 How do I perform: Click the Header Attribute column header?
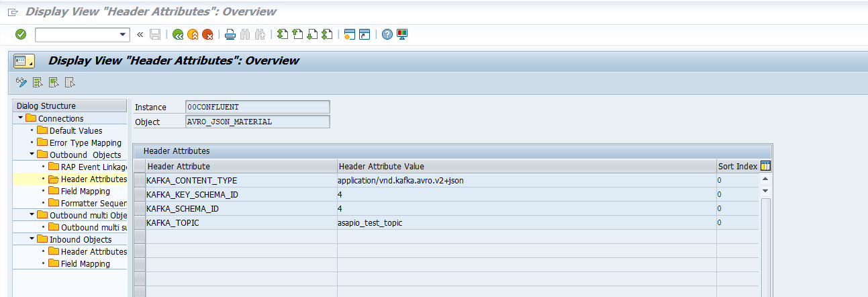coord(241,166)
